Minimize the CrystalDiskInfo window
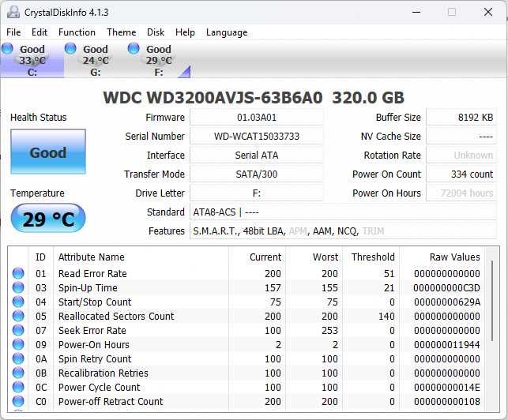Viewport: 508px width, 420px height. coord(416,13)
